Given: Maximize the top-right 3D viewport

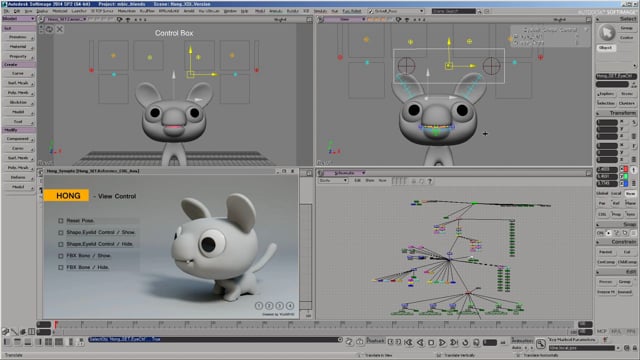Looking at the screenshot, I should tap(588, 19).
